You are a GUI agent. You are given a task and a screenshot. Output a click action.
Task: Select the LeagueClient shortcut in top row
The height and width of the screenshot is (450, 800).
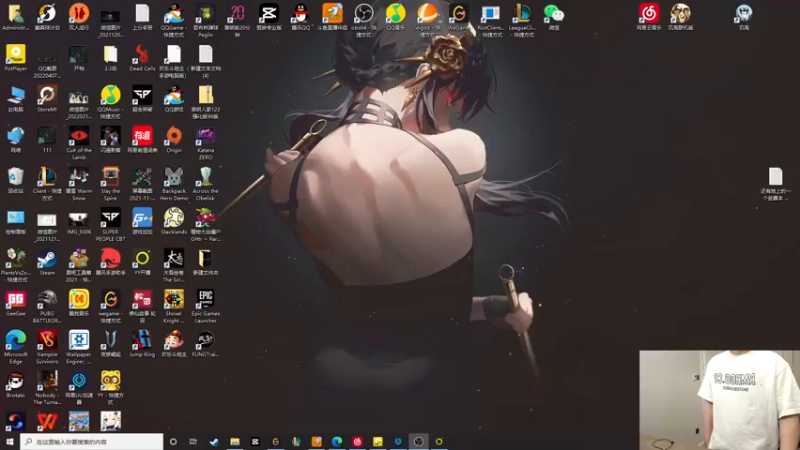click(521, 14)
